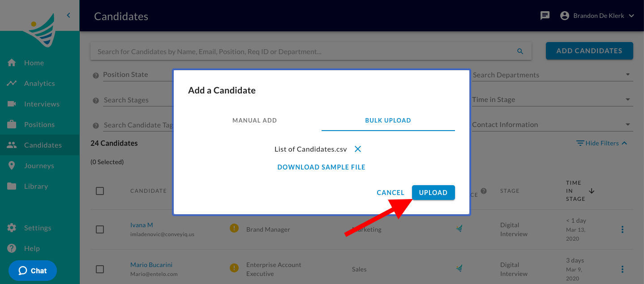Click the STAGE column header

[x=510, y=191]
